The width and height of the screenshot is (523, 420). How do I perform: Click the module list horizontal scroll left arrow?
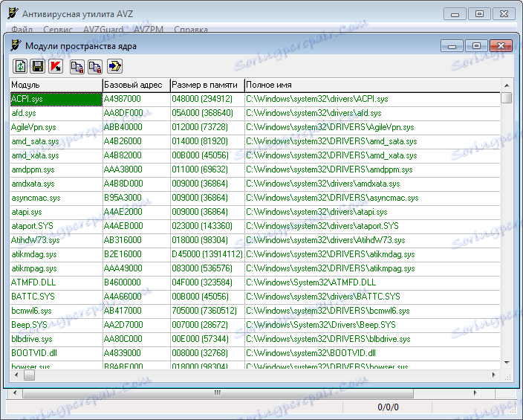(x=16, y=375)
